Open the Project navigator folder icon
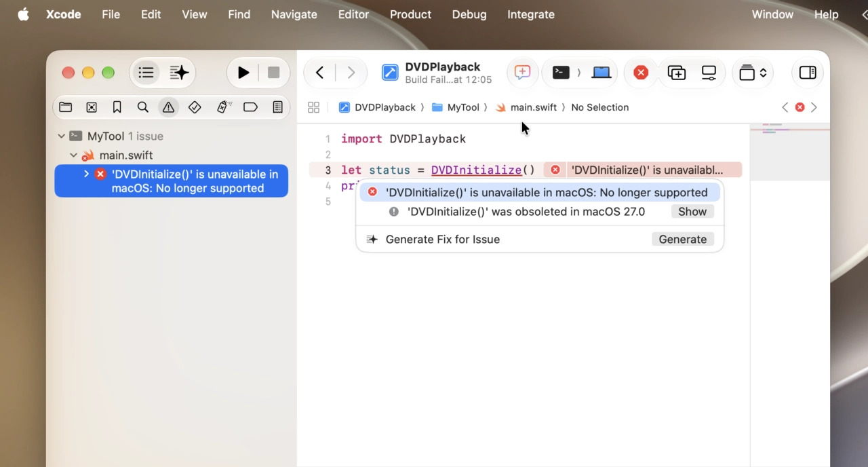Image resolution: width=868 pixels, height=467 pixels. [x=66, y=107]
